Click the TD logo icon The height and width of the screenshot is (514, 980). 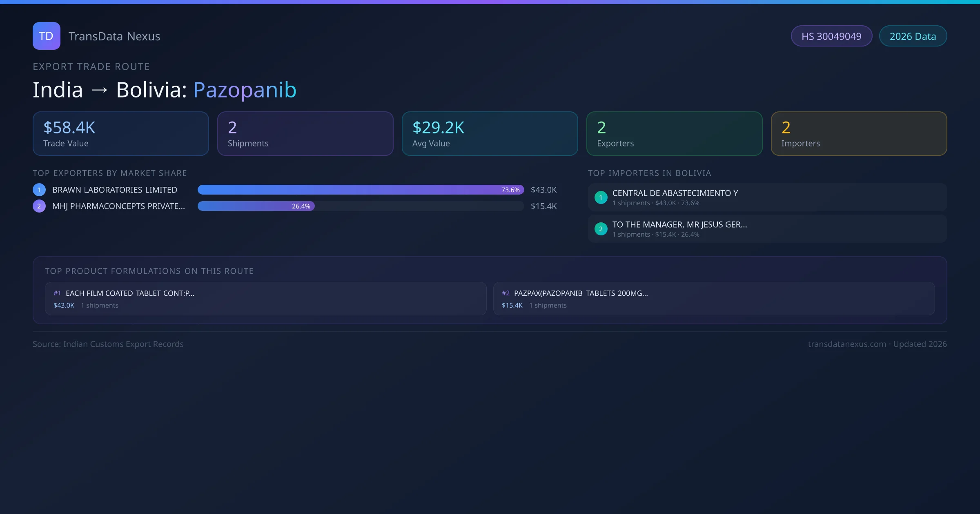(46, 36)
